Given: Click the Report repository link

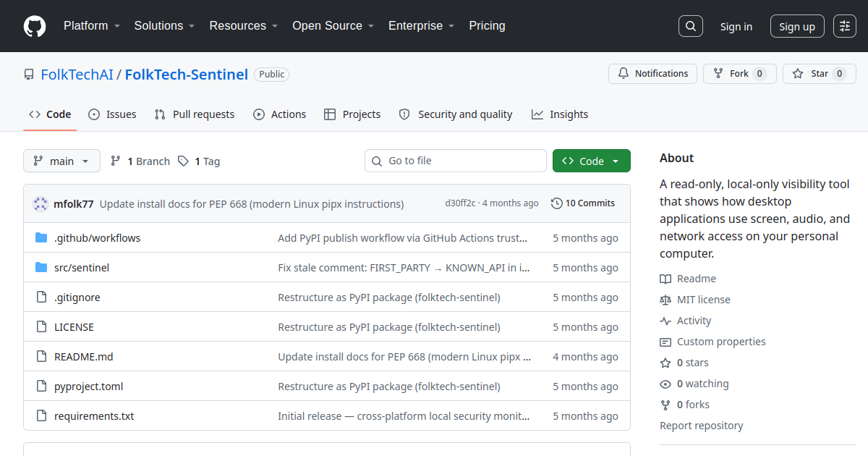Looking at the screenshot, I should pyautogui.click(x=702, y=426).
